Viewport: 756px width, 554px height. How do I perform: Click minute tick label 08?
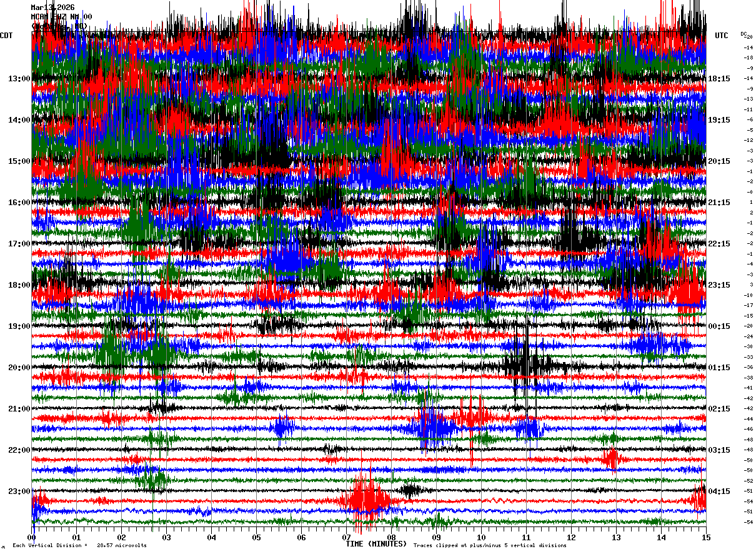[x=391, y=537]
